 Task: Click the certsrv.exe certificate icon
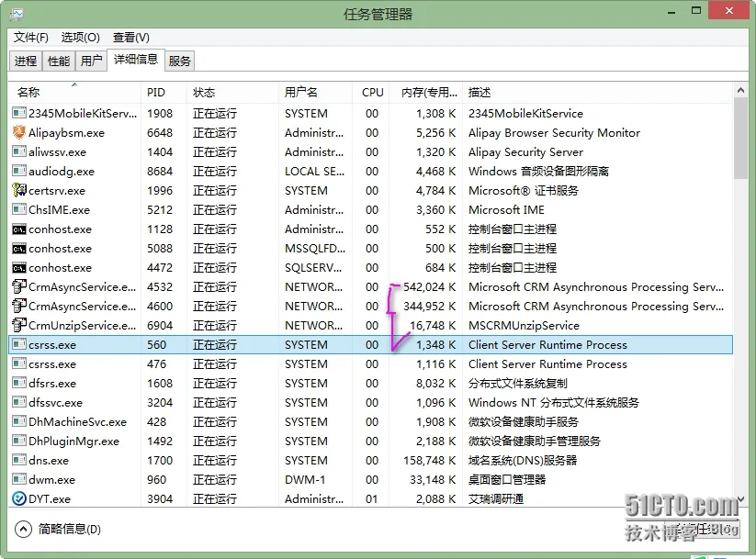point(19,190)
